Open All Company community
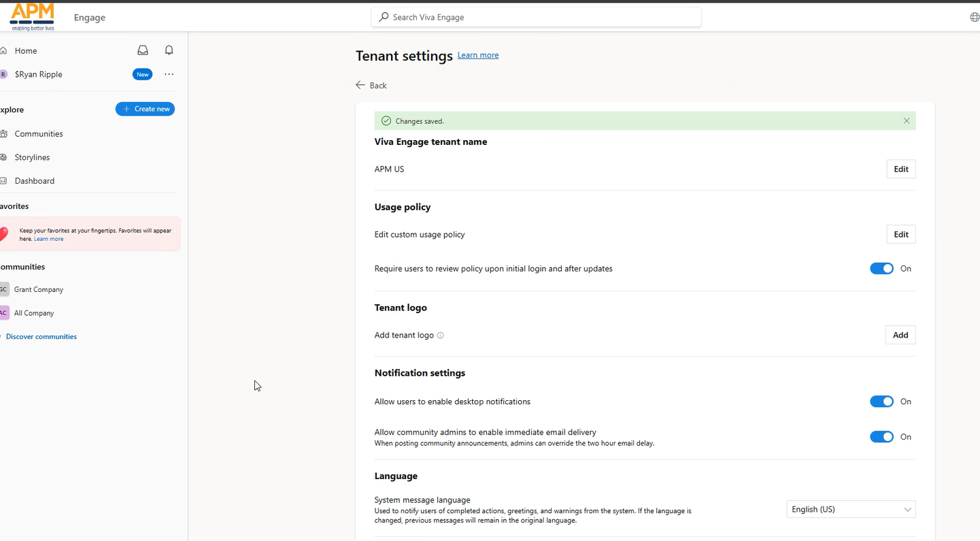 pyautogui.click(x=34, y=313)
